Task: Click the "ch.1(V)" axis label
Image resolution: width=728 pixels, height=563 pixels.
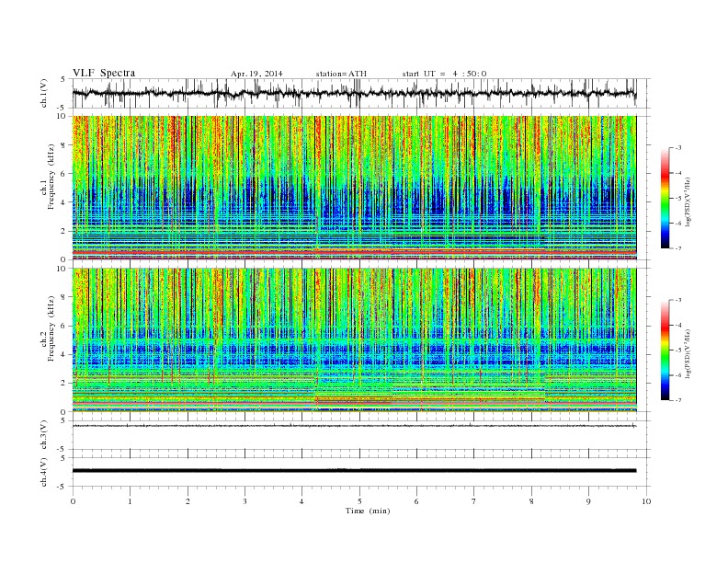Action: (44, 93)
